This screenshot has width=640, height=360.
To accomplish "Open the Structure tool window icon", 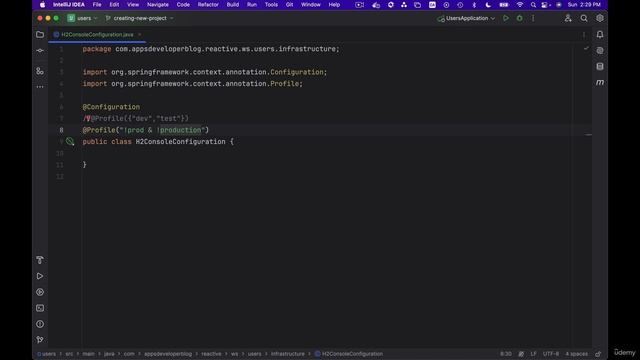I will tap(40, 71).
